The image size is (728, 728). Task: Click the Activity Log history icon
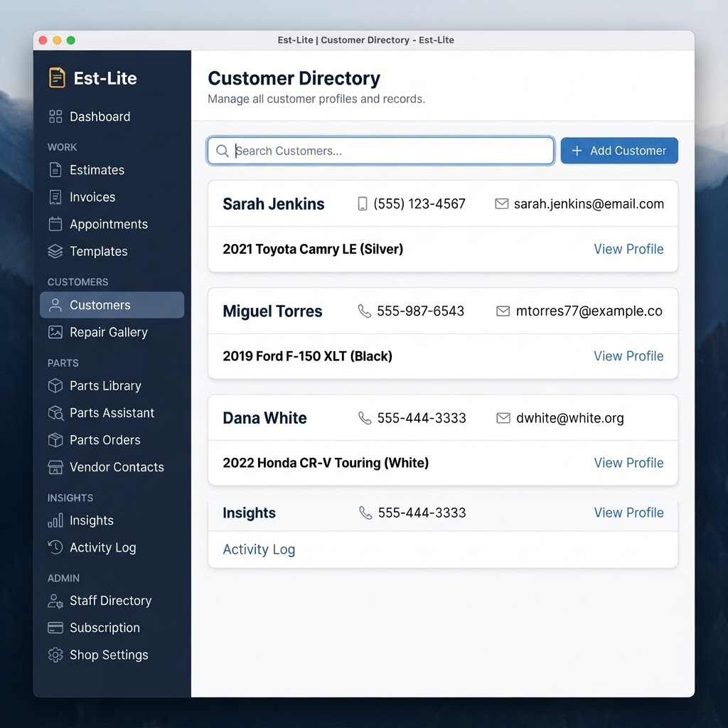[x=55, y=547]
